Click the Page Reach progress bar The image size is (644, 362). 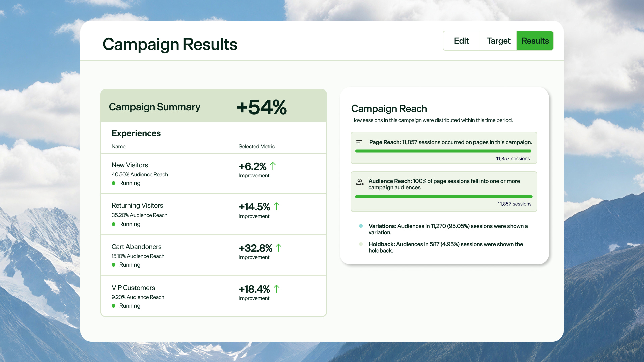[443, 151]
